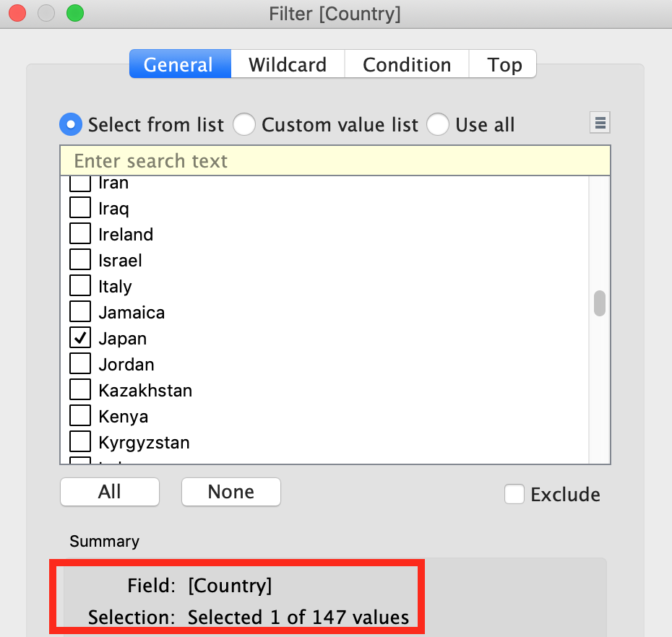The image size is (672, 637).
Task: Select the Select from list option
Action: point(70,124)
